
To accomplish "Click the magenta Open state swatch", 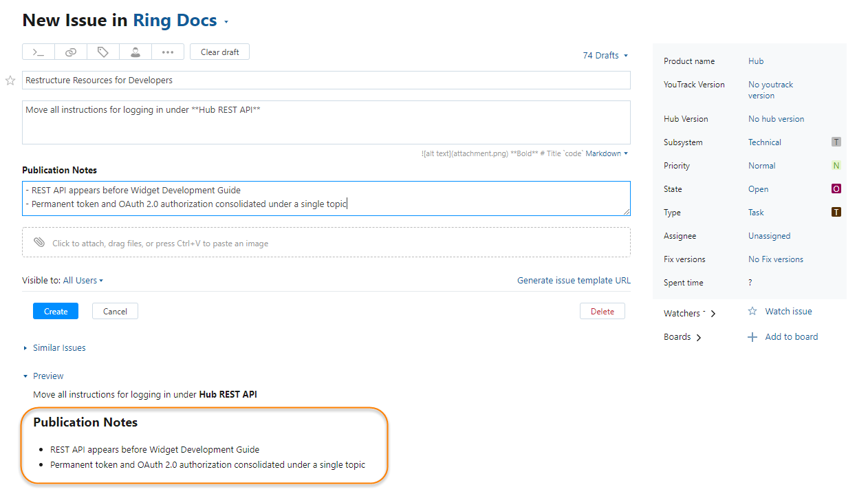I will [x=836, y=189].
